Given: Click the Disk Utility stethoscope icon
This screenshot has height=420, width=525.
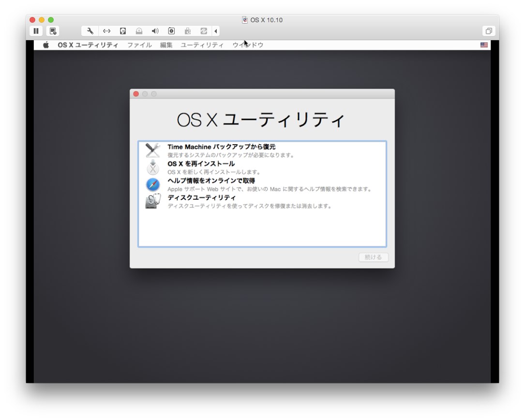Looking at the screenshot, I should (x=153, y=202).
